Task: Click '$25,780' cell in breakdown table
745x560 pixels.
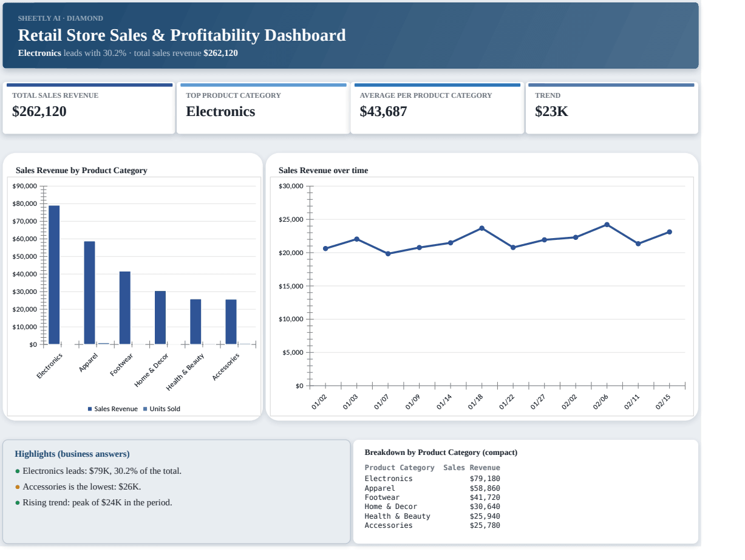Action: [485, 525]
